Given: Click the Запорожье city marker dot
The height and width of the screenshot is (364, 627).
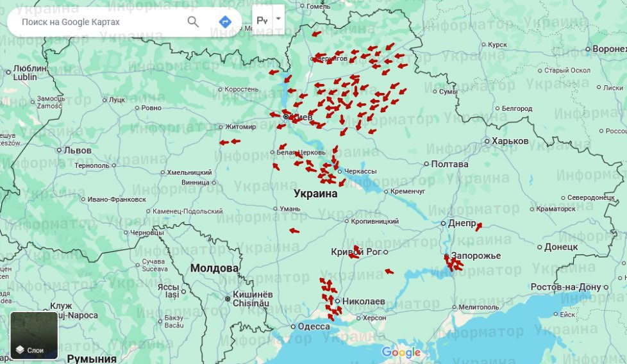Looking at the screenshot, I should pos(446,256).
